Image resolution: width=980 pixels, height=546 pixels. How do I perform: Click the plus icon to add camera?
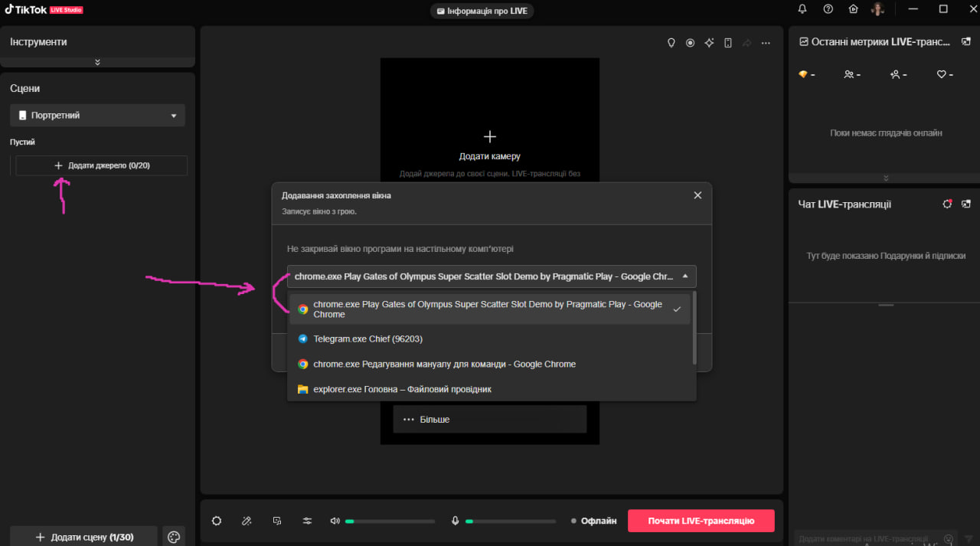(490, 136)
